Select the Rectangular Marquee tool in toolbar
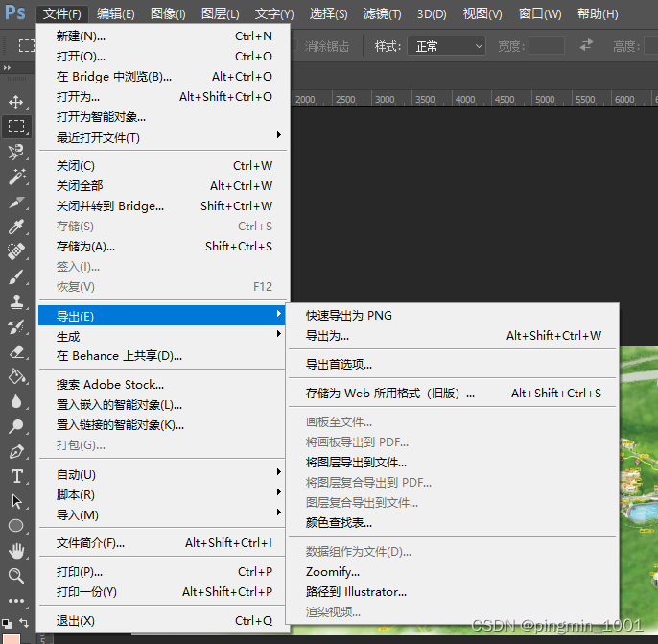 [x=16, y=127]
